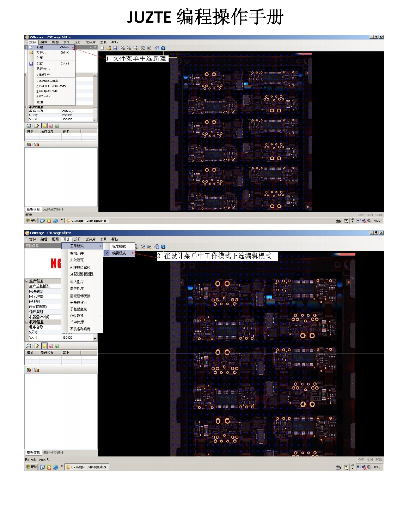Toggle pink filter button in upper panel
The height and width of the screenshot is (532, 412).
51,126
